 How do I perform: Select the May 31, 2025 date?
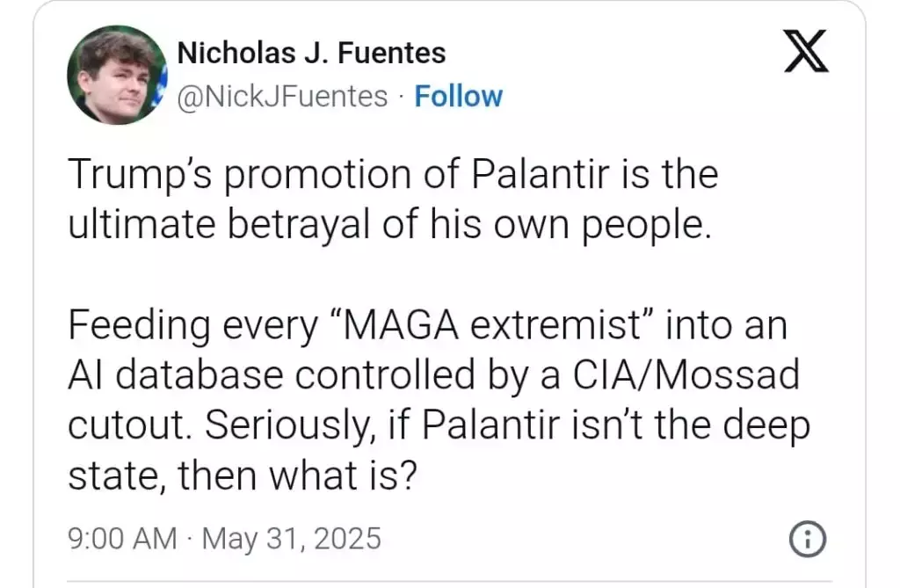292,538
